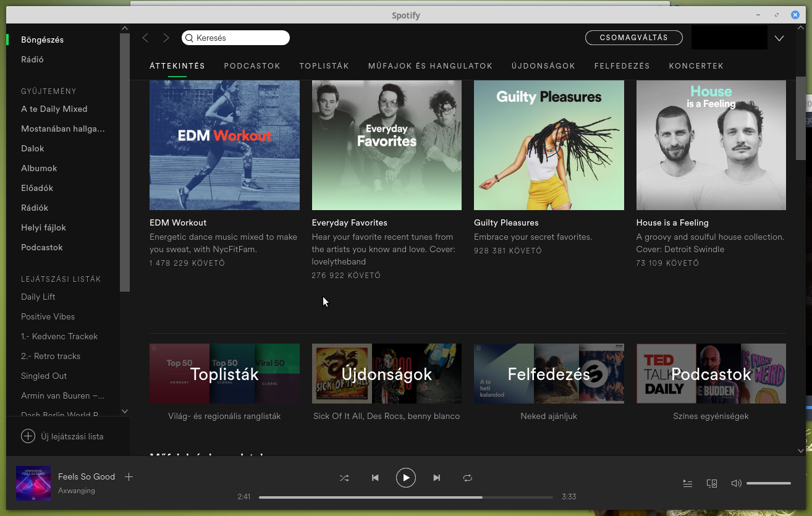Open Helyi fájlok
Image resolution: width=812 pixels, height=516 pixels.
point(43,227)
